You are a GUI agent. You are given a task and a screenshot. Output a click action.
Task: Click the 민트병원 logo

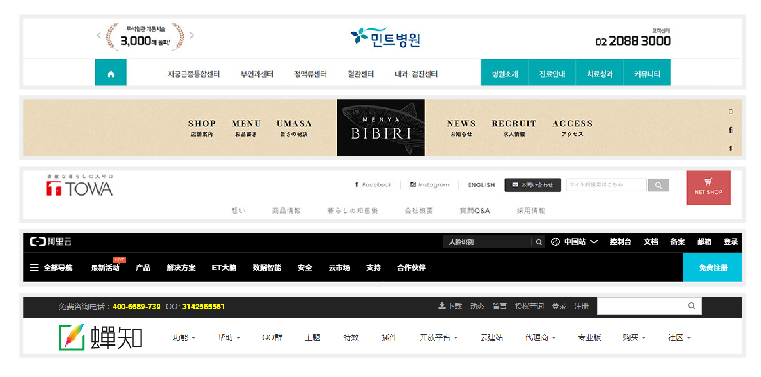tap(385, 37)
